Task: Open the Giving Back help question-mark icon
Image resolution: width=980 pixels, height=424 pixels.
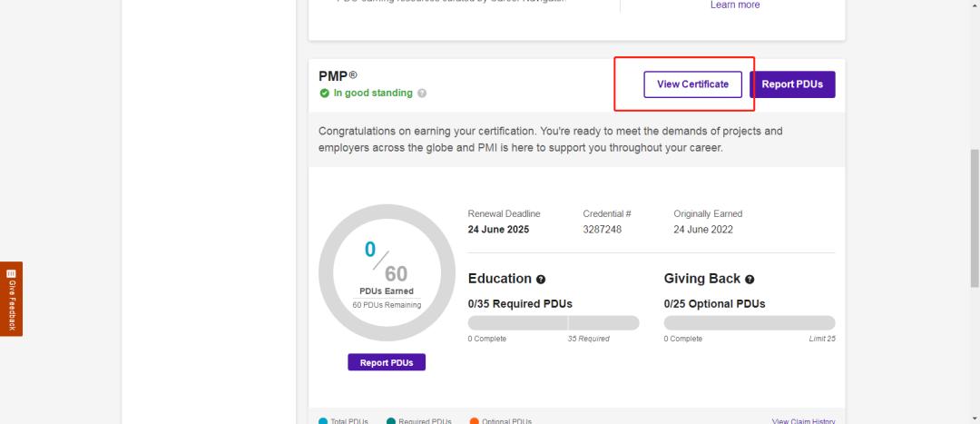Action: (x=750, y=280)
